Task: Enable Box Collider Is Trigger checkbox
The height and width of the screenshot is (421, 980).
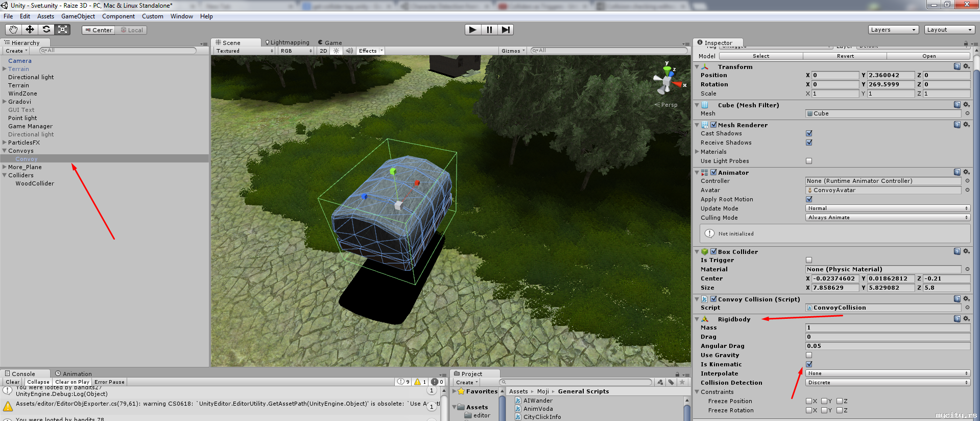Action: click(809, 260)
